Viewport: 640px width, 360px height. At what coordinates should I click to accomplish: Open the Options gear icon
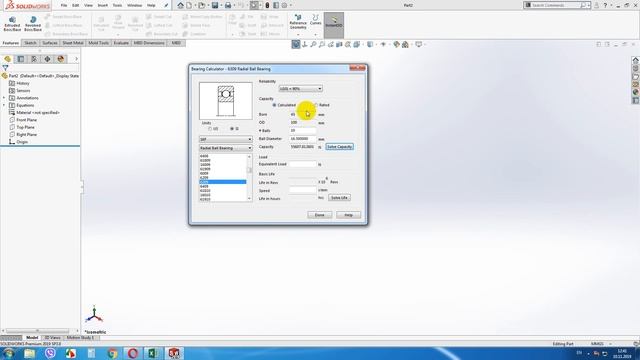[284, 5]
